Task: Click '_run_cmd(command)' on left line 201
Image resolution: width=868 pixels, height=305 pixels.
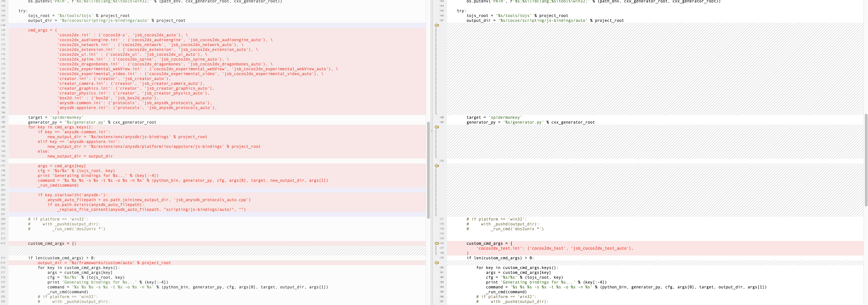Action: [x=58, y=185]
